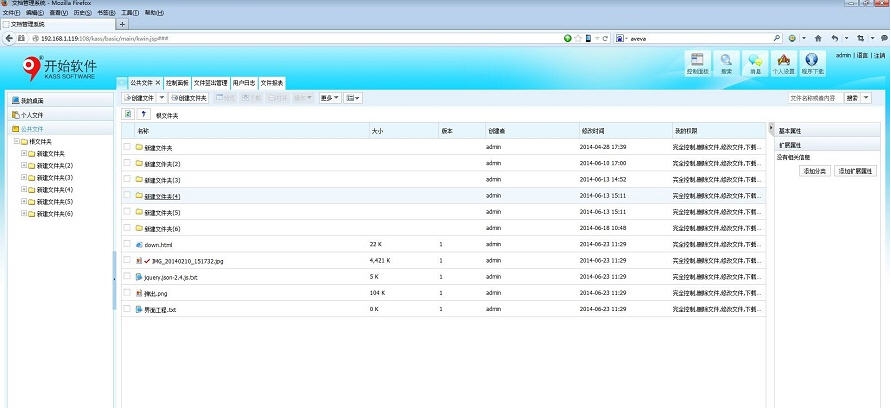This screenshot has height=408, width=891.
Task: Open dropdown arrow beside the 搜索 button
Action: [x=866, y=98]
